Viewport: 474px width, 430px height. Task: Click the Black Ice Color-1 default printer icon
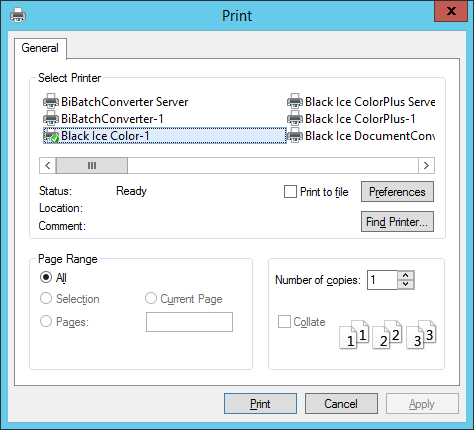(51, 136)
